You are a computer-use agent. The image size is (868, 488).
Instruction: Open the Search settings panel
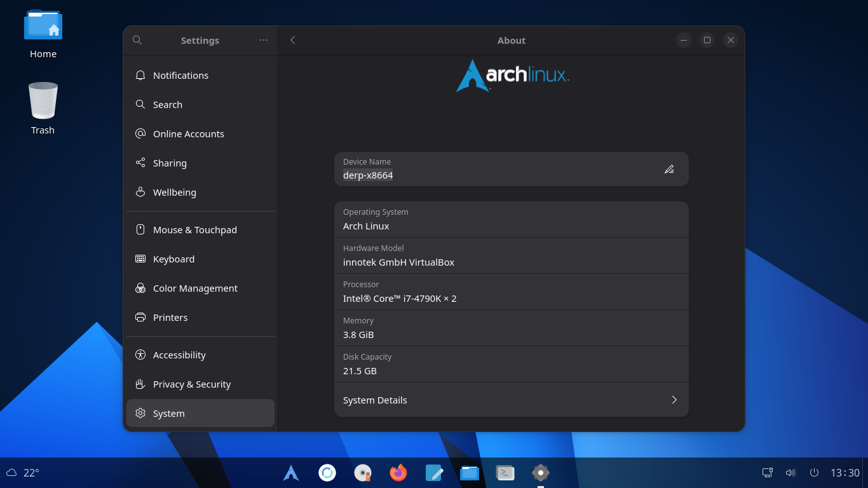click(200, 104)
